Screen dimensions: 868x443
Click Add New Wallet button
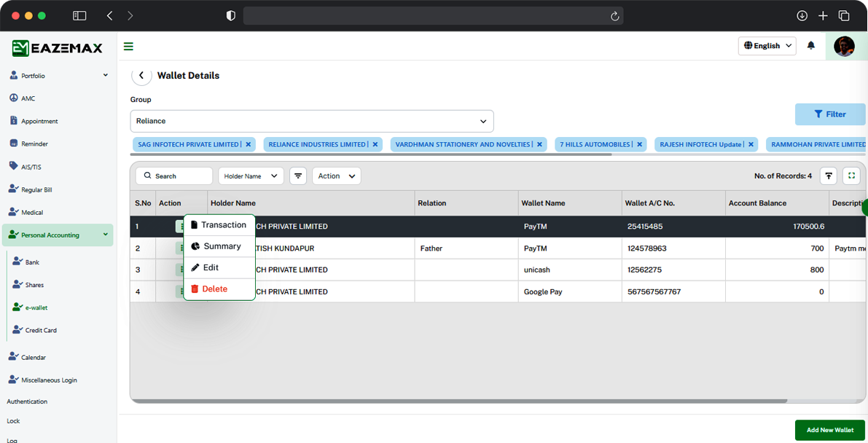pyautogui.click(x=830, y=430)
